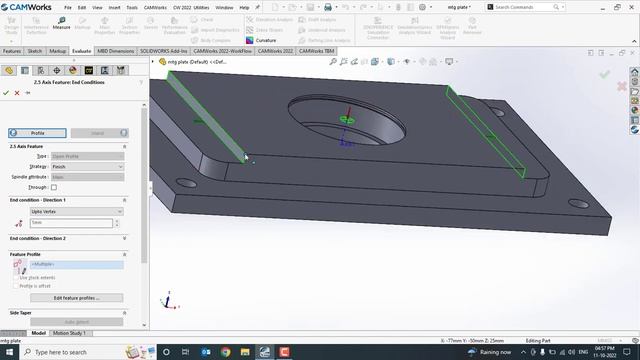This screenshot has height=360, width=640.
Task: Expand End condition - Direction 2 section
Action: pos(124,238)
